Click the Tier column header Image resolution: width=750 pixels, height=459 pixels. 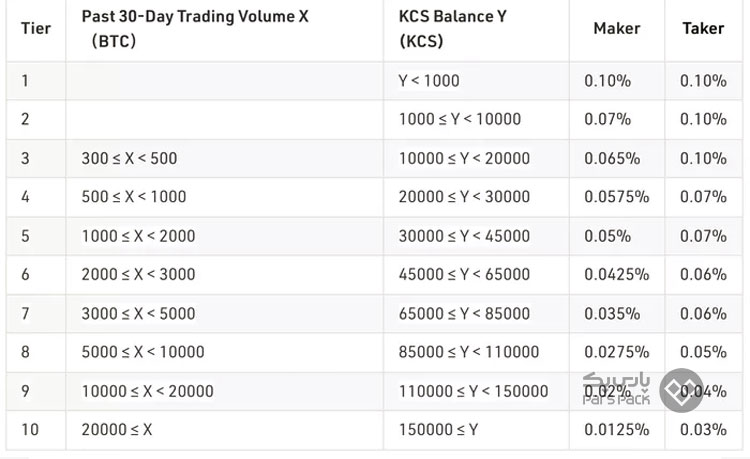[36, 28]
